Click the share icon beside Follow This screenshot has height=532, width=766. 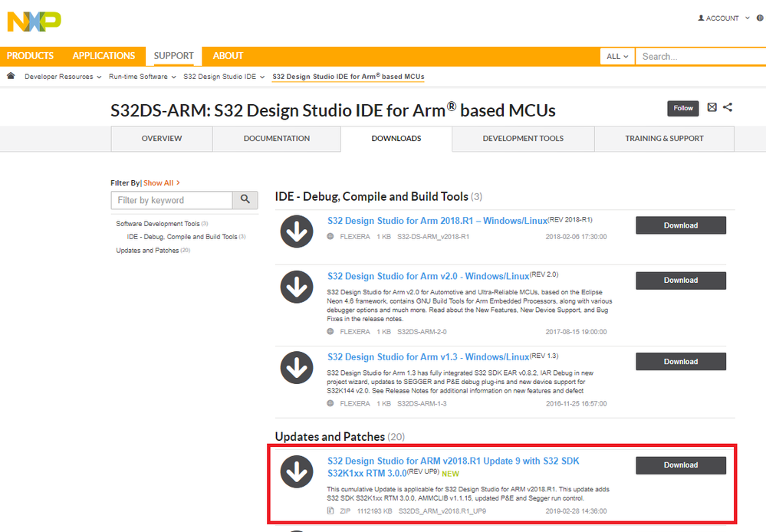(728, 107)
